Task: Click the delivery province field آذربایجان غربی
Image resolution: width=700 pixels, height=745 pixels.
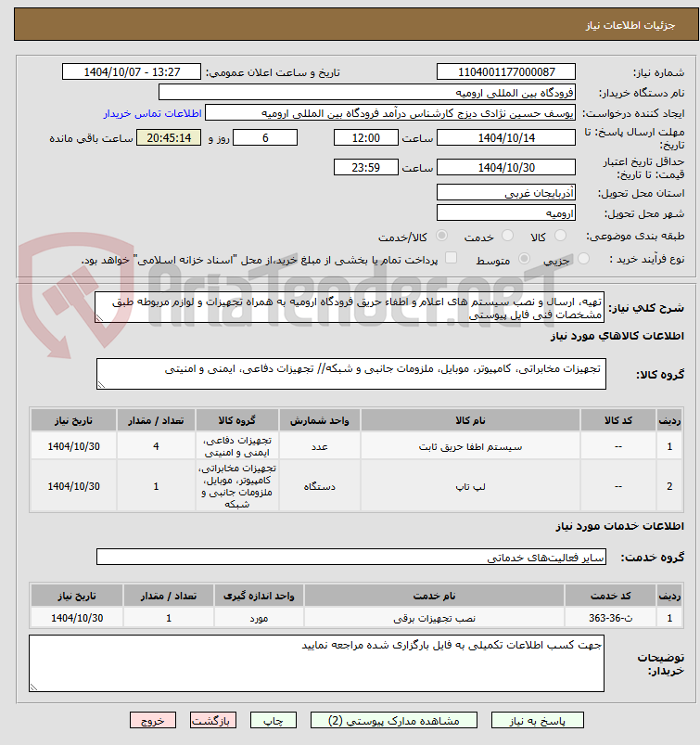Action: [506, 192]
